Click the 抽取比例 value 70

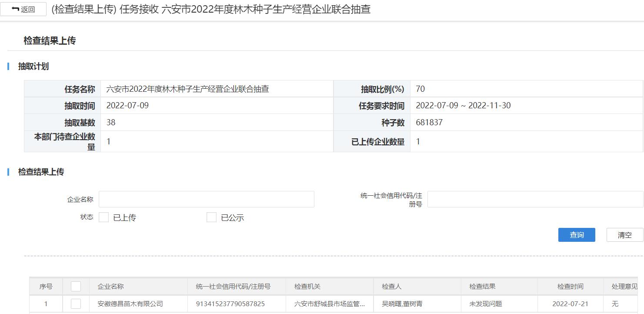pos(420,89)
